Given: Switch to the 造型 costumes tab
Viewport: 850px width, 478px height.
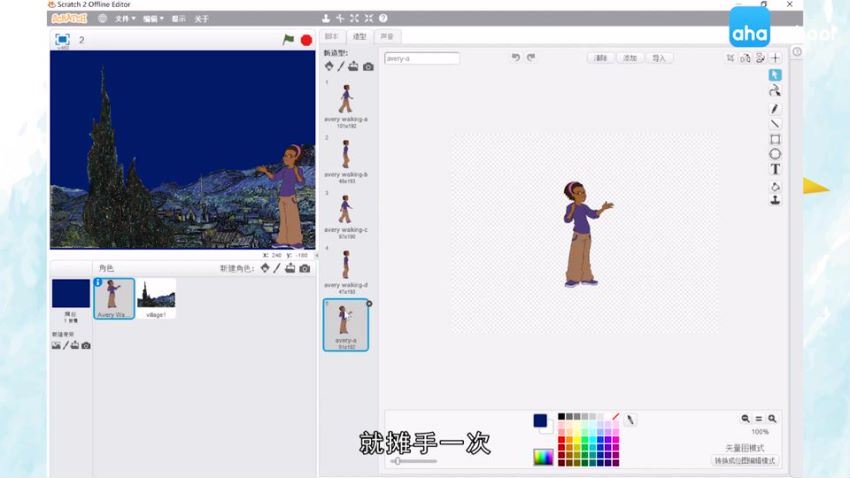Looking at the screenshot, I should (359, 36).
